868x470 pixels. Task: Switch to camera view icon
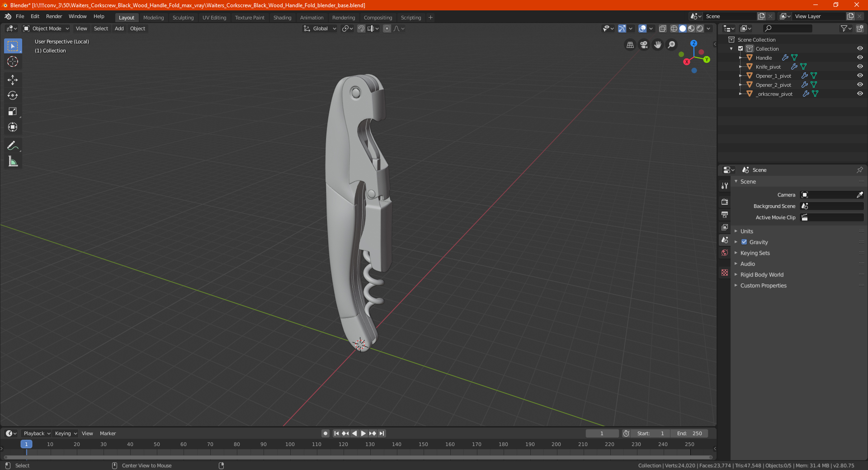pyautogui.click(x=644, y=45)
